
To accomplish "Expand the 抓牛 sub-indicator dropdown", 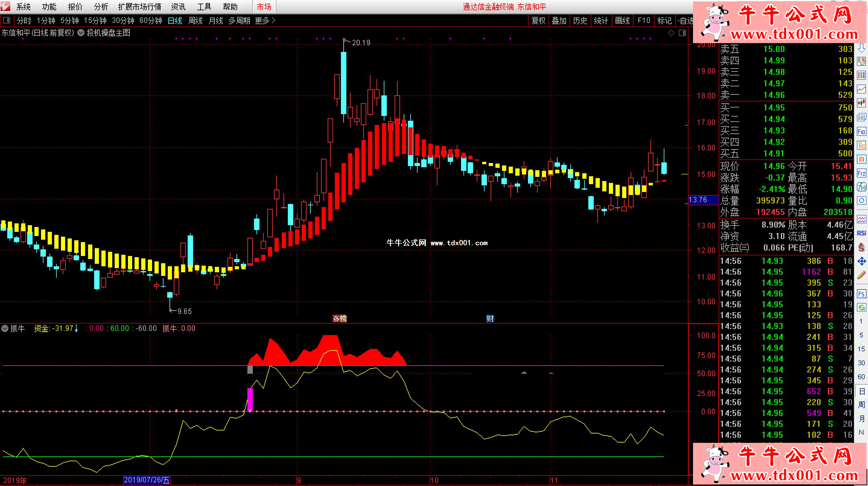I will pyautogui.click(x=5, y=328).
